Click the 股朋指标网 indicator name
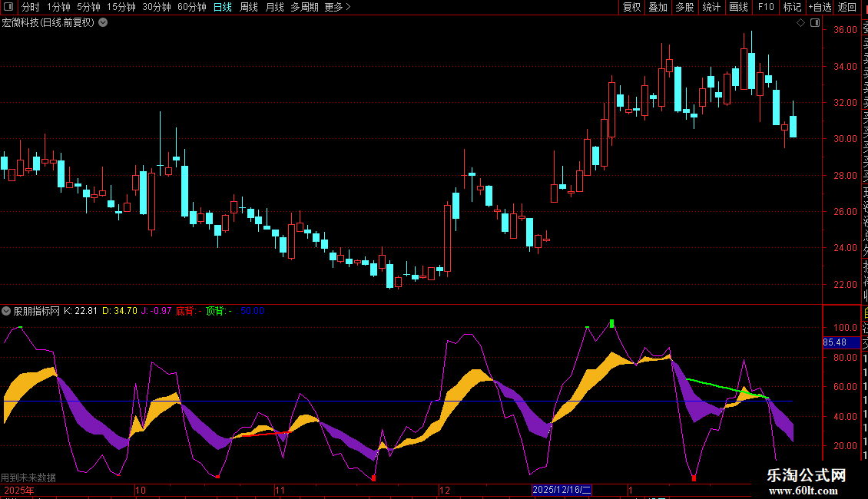Screen dimensions: 868x499 [37, 311]
